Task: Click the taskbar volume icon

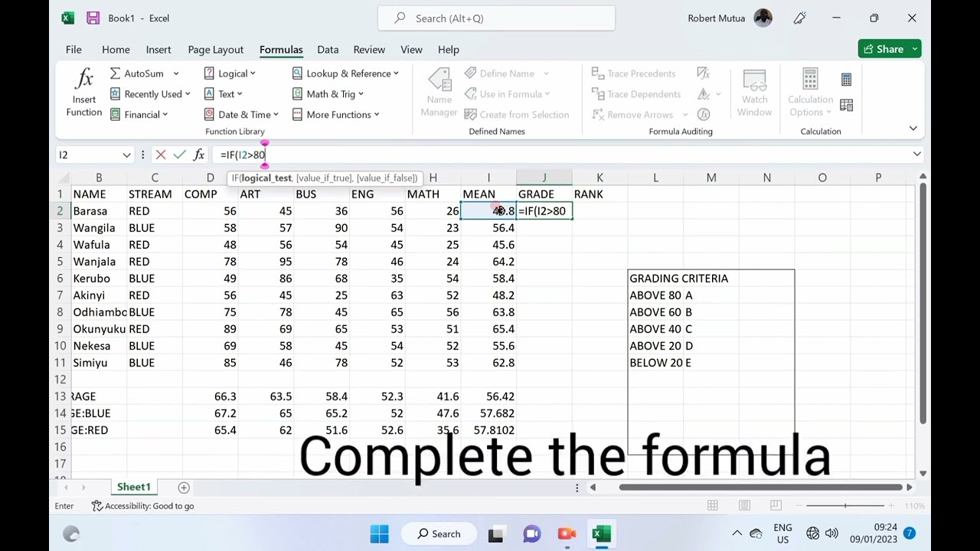Action: 831,533
